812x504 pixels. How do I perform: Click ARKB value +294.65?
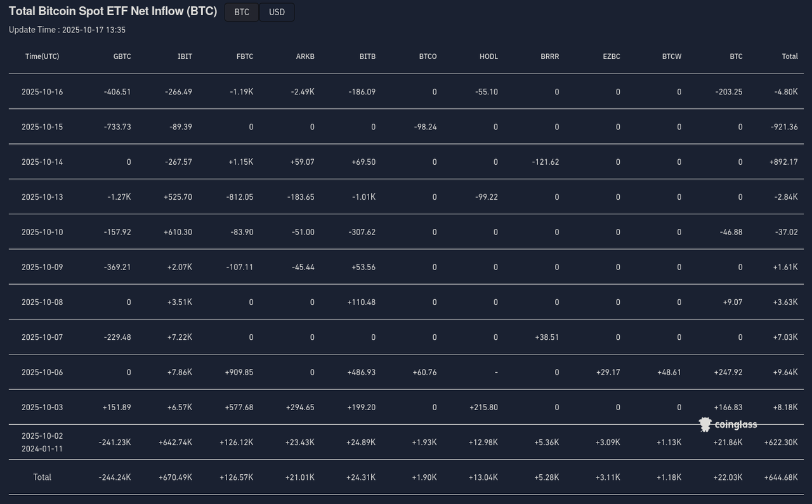tap(300, 408)
